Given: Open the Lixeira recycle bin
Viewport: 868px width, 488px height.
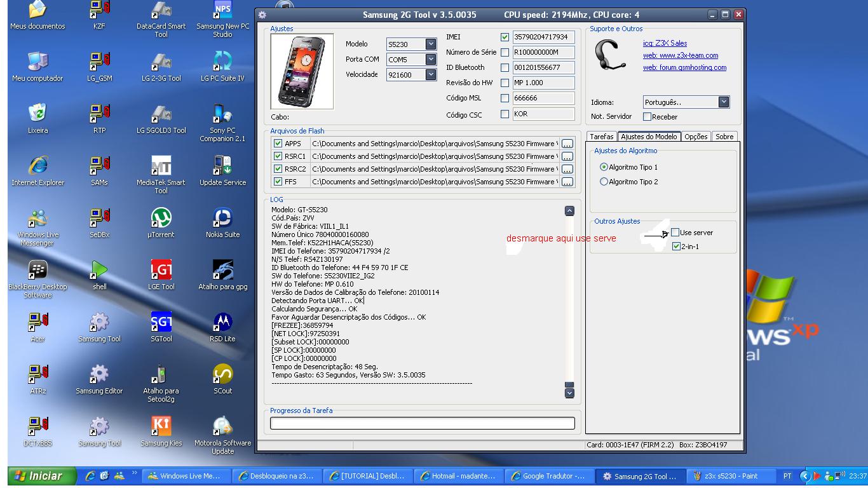Looking at the screenshot, I should coord(37,119).
